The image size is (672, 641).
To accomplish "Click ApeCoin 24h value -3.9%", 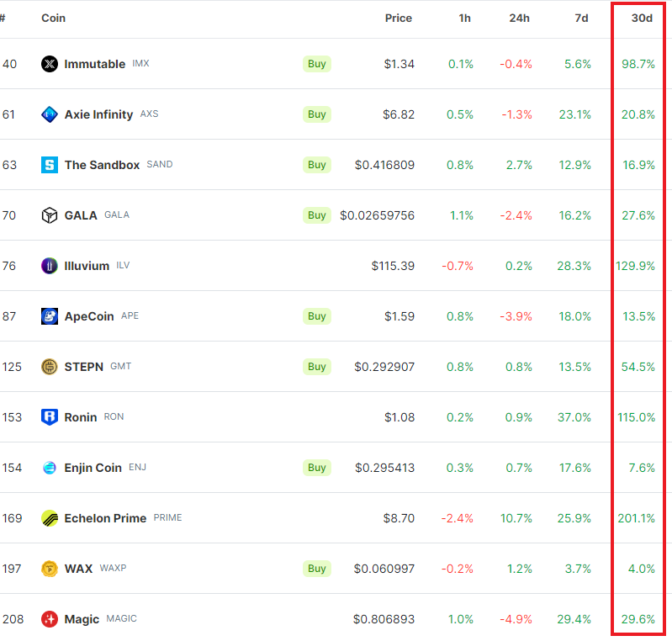I will click(516, 316).
